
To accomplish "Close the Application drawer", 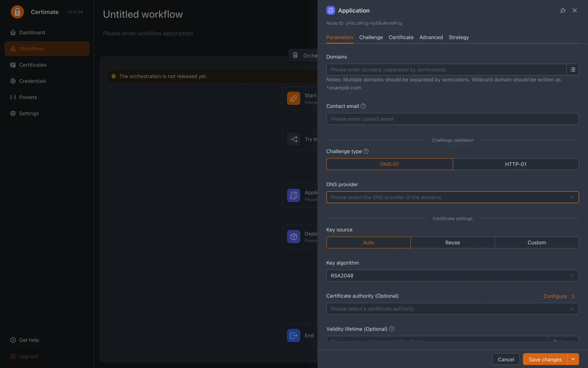I will click(x=575, y=11).
